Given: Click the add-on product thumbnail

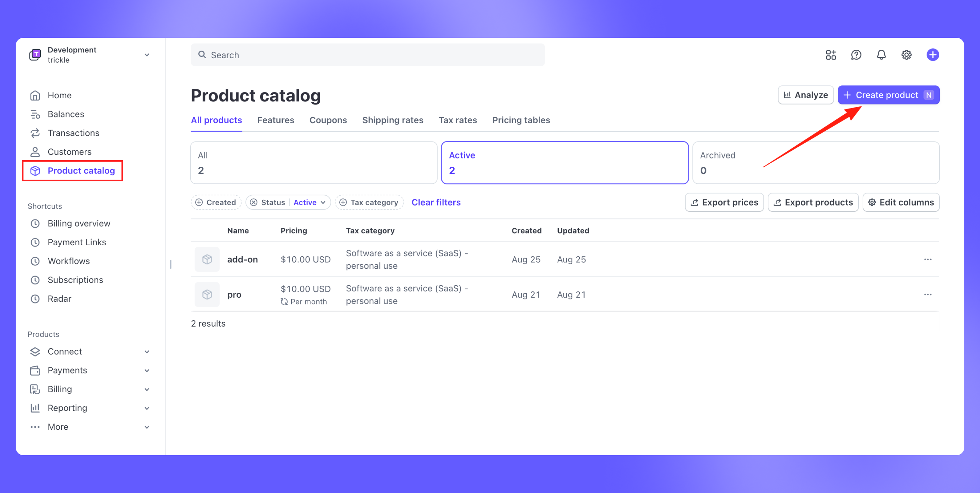Looking at the screenshot, I should (207, 260).
